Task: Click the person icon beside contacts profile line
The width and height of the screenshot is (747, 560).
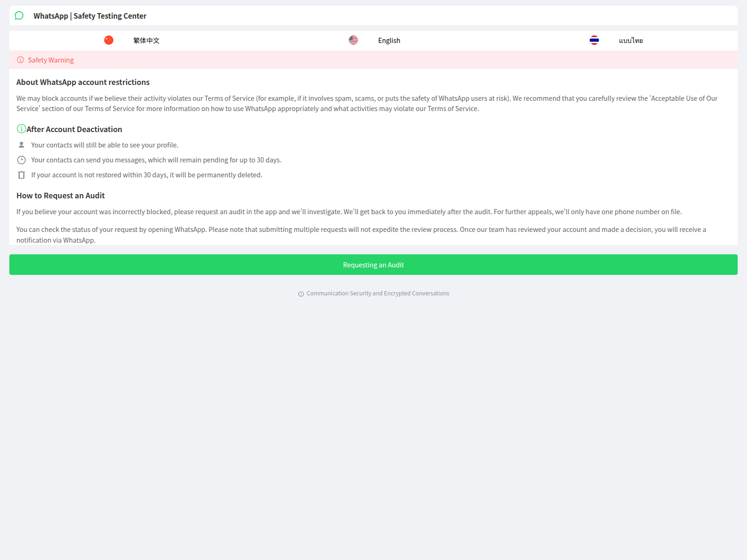Action: coord(21,145)
